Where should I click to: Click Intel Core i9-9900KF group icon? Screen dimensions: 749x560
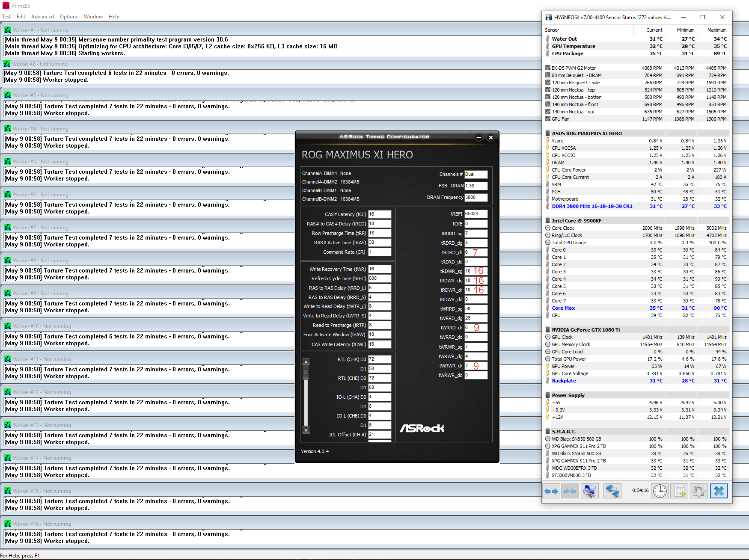tap(548, 221)
